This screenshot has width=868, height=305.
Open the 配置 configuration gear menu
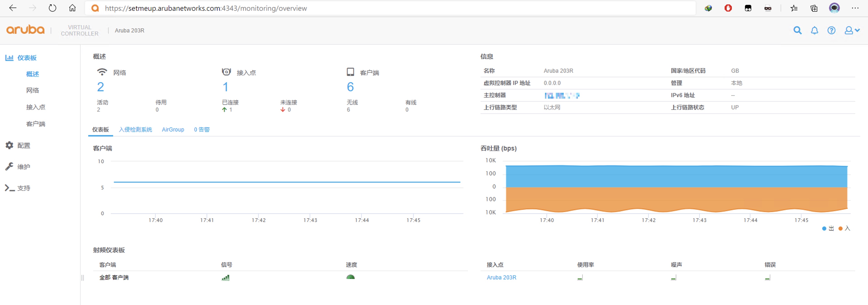9,145
